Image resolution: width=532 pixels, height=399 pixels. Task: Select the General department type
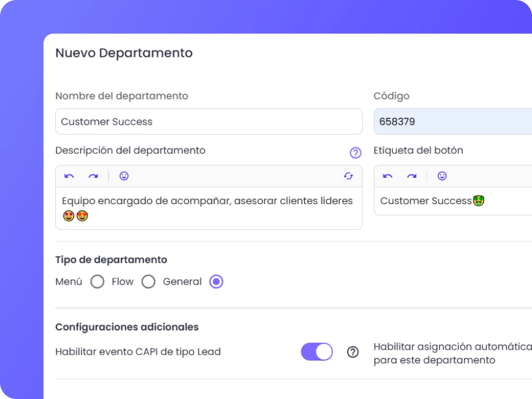pyautogui.click(x=216, y=281)
